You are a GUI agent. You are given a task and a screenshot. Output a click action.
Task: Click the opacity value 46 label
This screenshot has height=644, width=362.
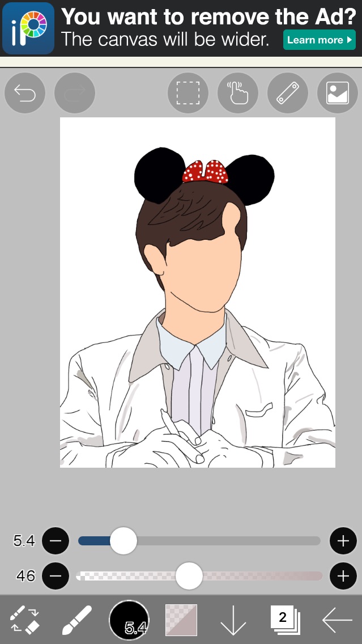25,576
